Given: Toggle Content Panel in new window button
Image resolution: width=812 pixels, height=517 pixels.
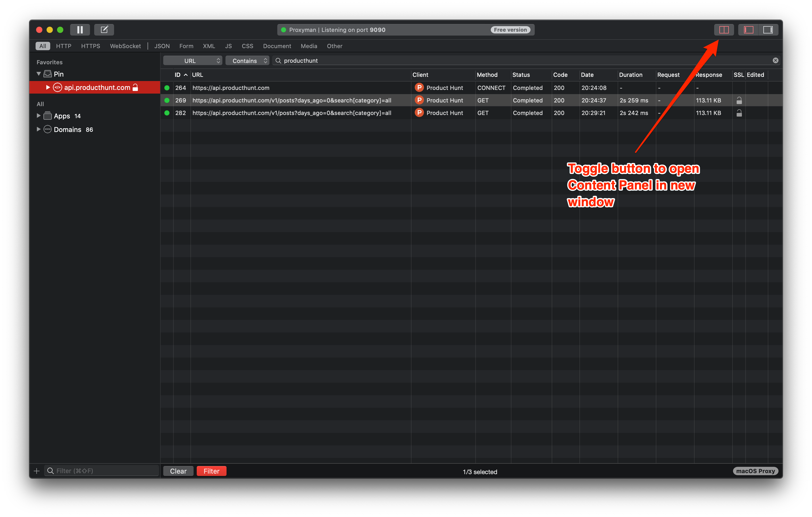Looking at the screenshot, I should coord(724,30).
